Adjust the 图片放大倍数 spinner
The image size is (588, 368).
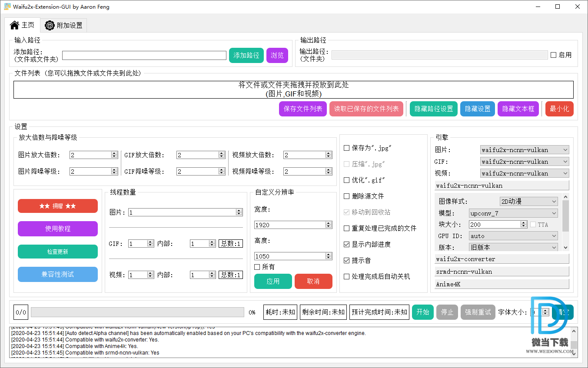click(x=93, y=155)
